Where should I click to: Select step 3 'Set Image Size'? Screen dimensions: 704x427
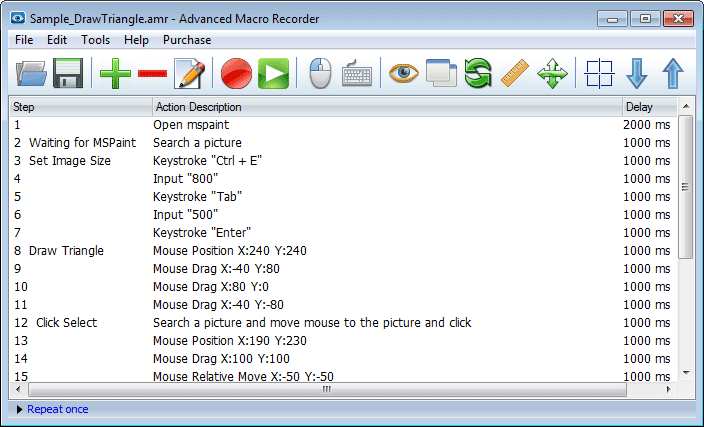coord(343,161)
